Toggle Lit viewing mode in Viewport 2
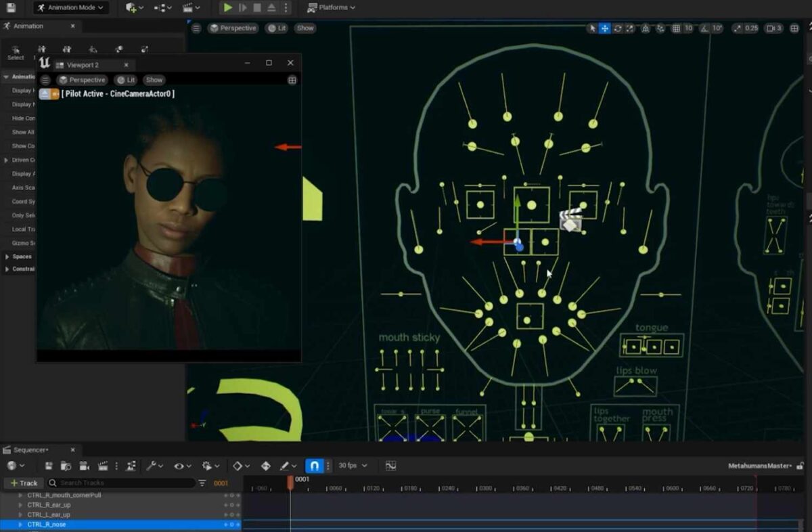Image resolution: width=812 pixels, height=532 pixels. click(x=126, y=79)
